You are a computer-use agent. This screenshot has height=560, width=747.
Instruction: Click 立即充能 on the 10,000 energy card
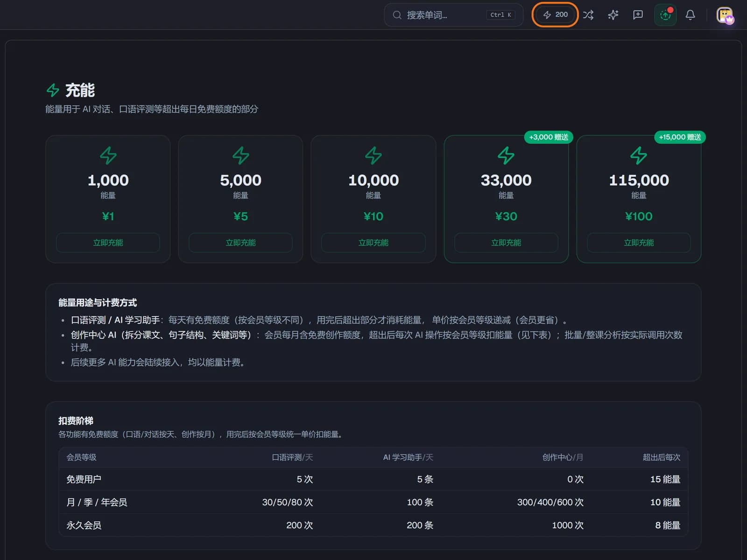point(373,243)
